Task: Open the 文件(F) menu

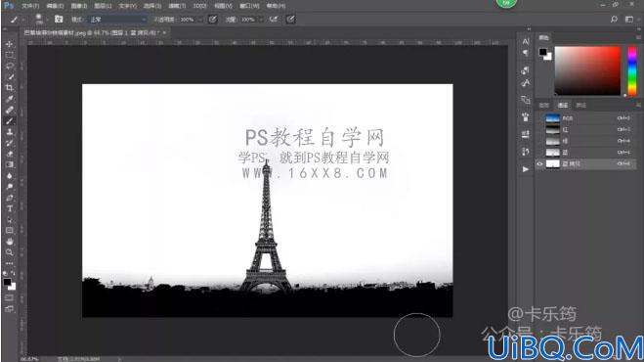Action: coord(30,6)
